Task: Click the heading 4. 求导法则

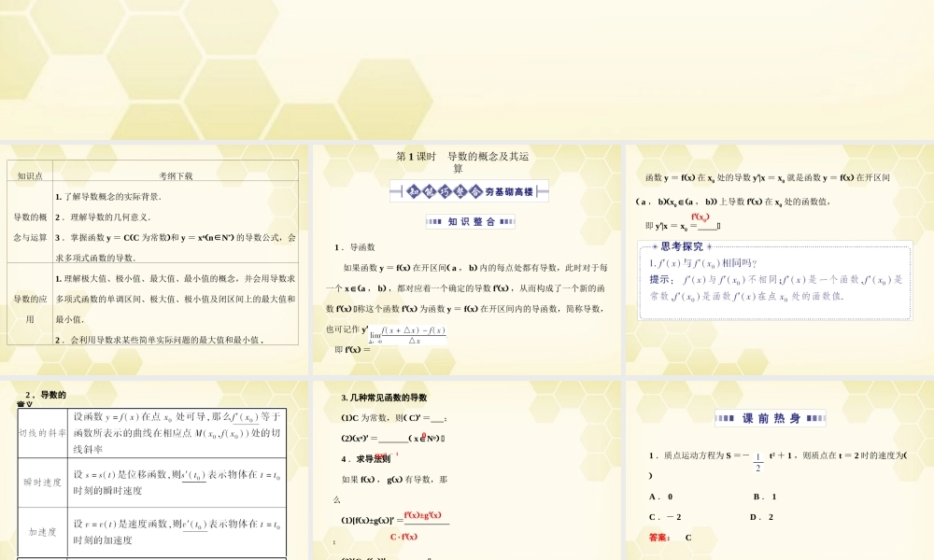Action: [366, 459]
